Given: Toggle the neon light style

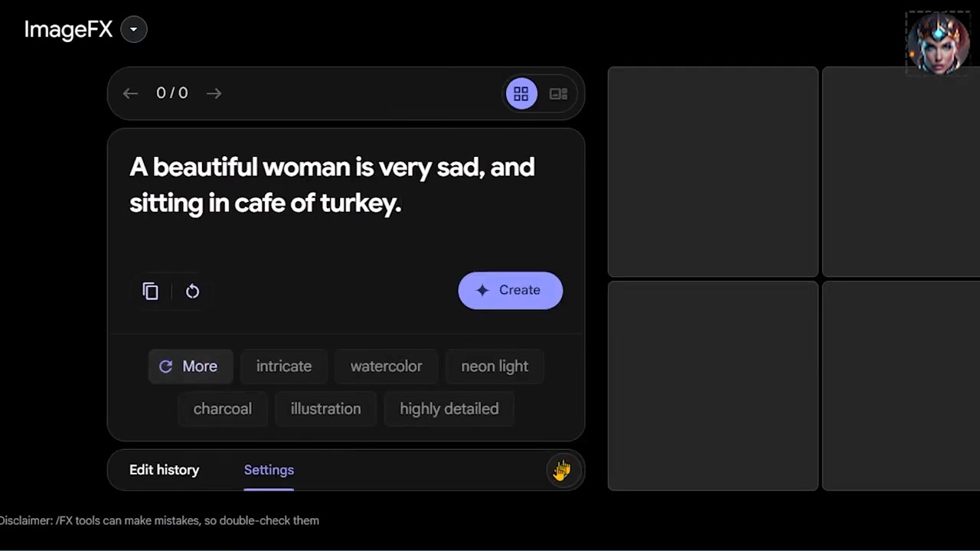Looking at the screenshot, I should pyautogui.click(x=495, y=366).
